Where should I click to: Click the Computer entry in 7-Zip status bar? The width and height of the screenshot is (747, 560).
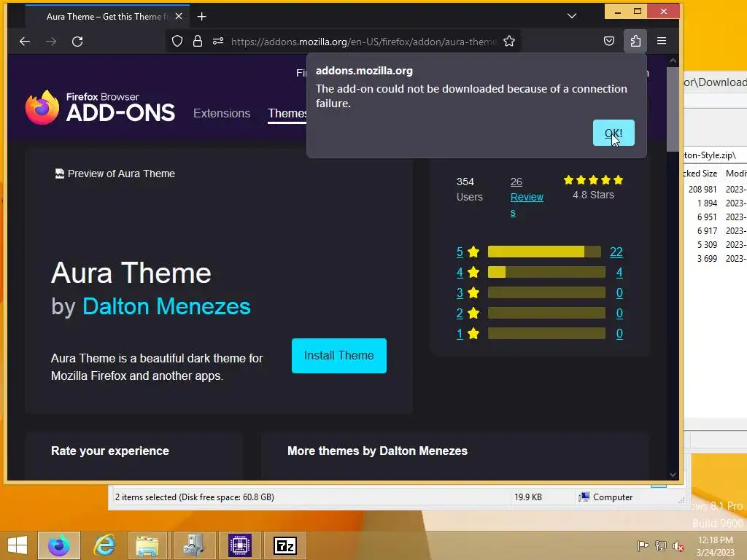tap(605, 497)
